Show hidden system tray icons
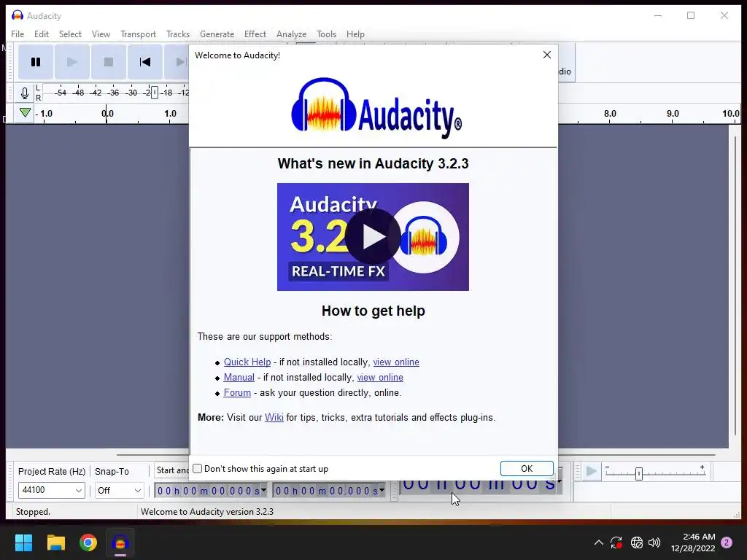The image size is (747, 560). click(598, 542)
